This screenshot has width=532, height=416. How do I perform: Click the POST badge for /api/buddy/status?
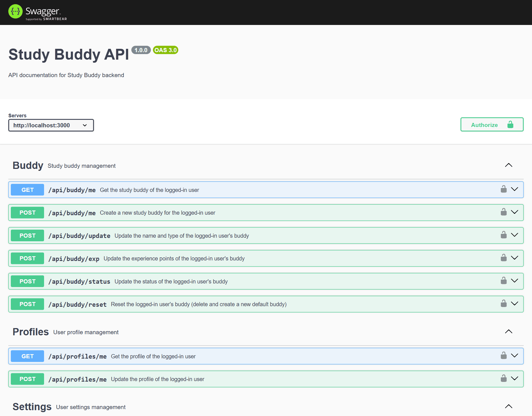pos(27,281)
